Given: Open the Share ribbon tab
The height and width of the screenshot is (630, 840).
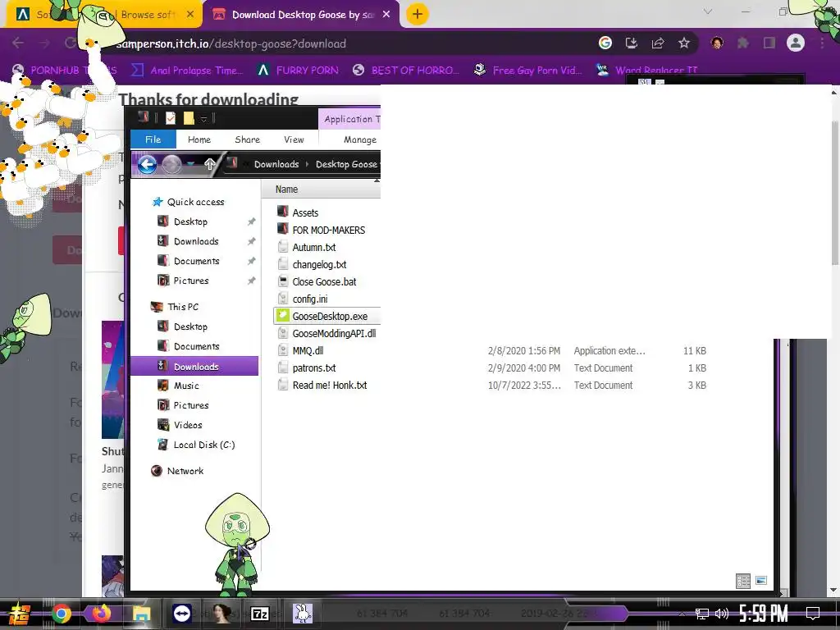Looking at the screenshot, I should click(x=247, y=139).
